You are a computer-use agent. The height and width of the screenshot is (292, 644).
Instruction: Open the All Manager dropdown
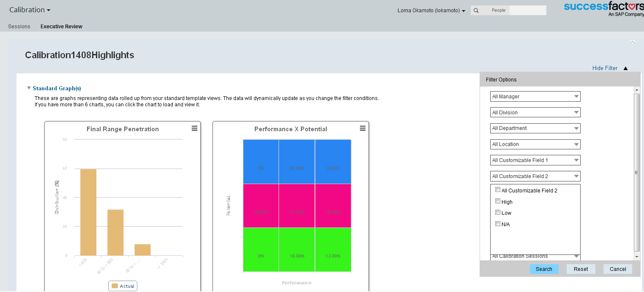[x=535, y=97]
